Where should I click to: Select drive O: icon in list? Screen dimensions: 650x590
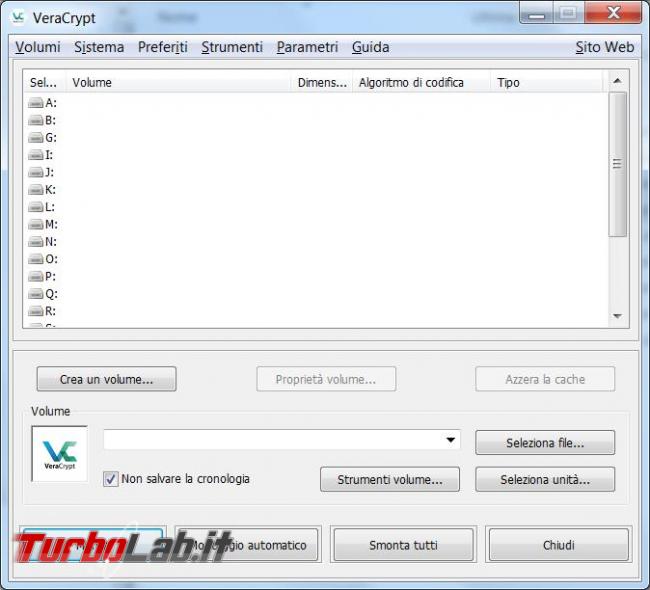[x=36, y=259]
